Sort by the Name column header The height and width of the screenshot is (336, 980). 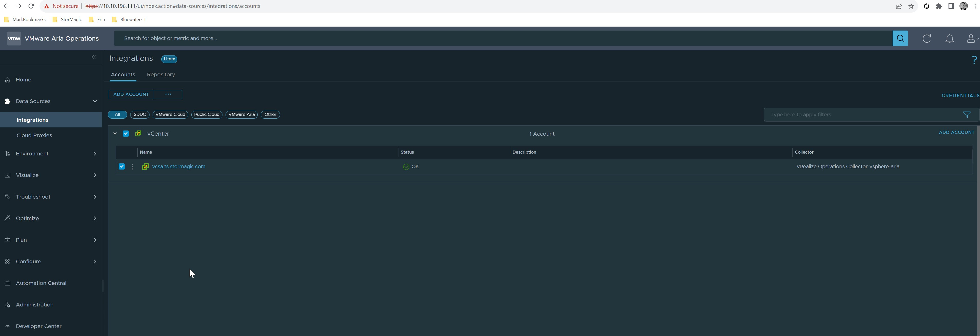[146, 152]
